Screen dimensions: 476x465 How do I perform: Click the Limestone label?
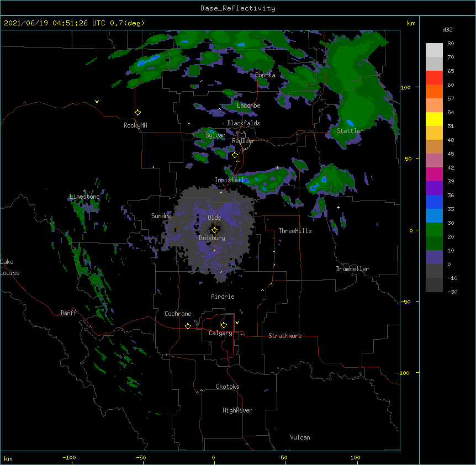(84, 197)
